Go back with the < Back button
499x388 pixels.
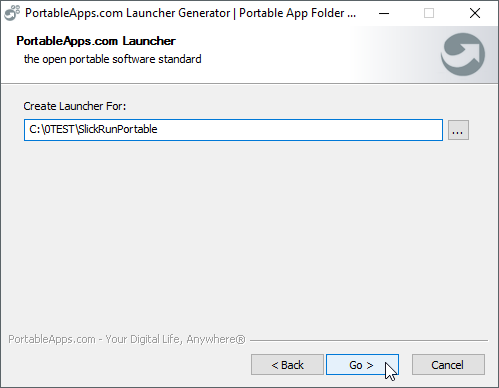287,365
